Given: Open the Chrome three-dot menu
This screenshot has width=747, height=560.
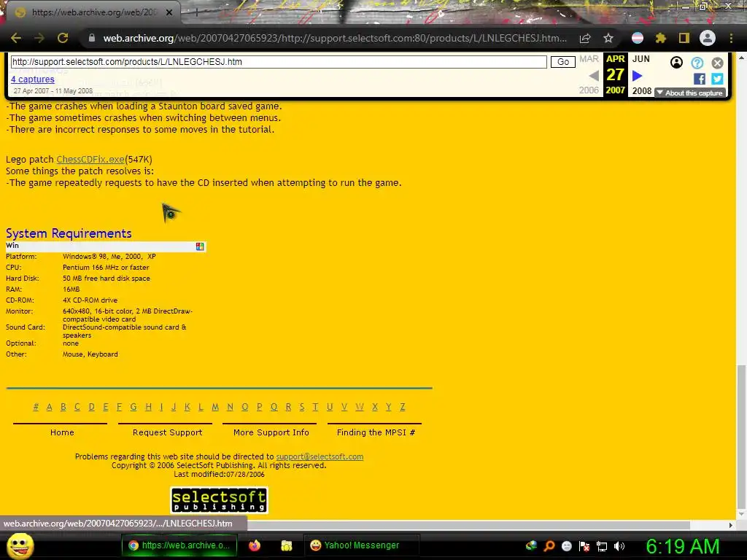Looking at the screenshot, I should click(x=731, y=38).
